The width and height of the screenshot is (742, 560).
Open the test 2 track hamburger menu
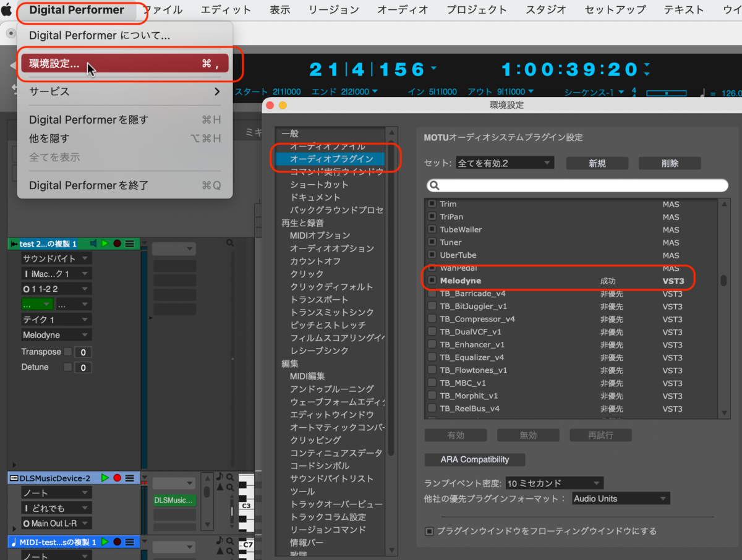(x=129, y=244)
